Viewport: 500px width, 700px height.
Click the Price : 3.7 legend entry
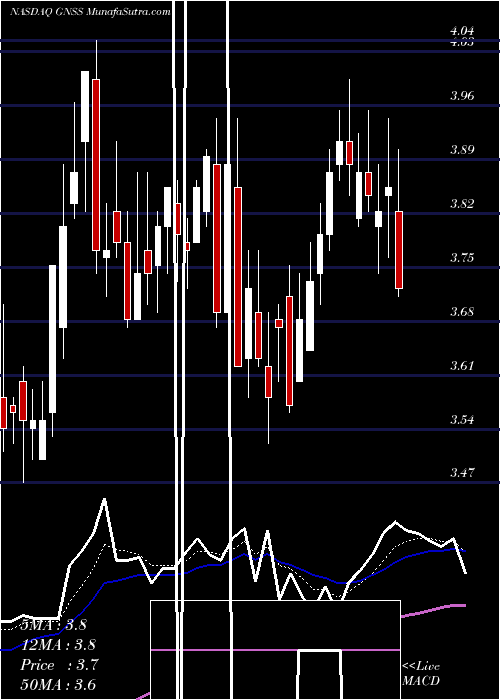pos(59,665)
